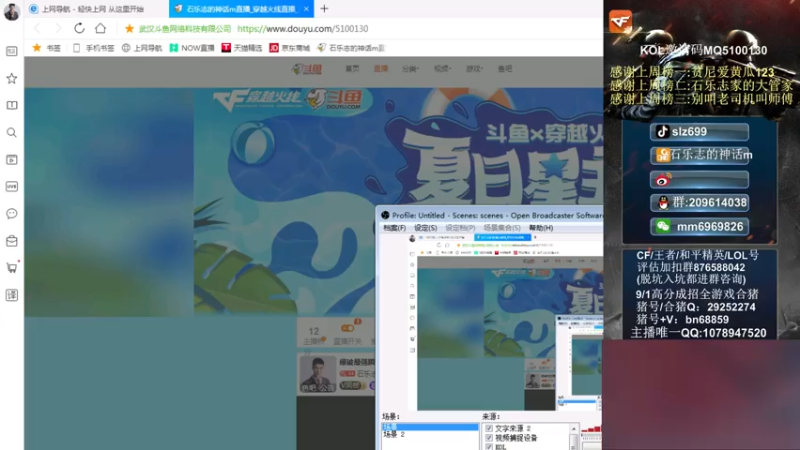Open the Douyu logo in site header
The width and height of the screenshot is (800, 450).
coord(307,69)
